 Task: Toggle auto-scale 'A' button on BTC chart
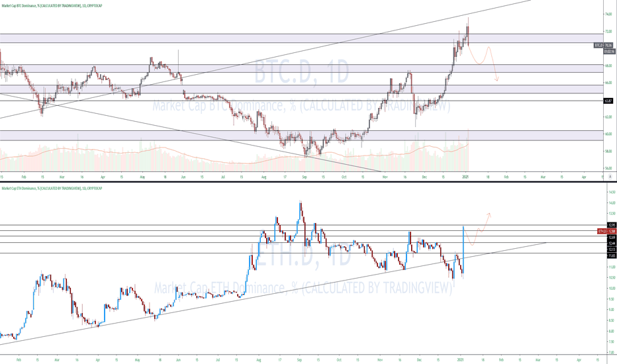coord(610,177)
